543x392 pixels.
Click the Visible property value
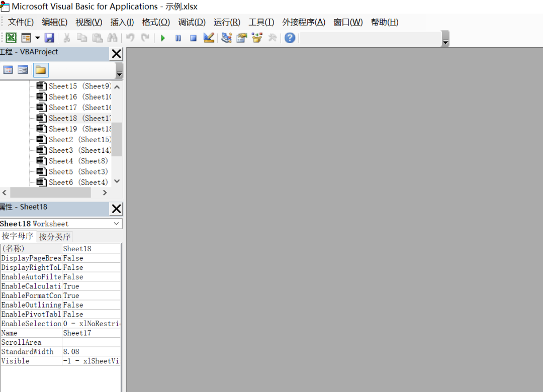(x=92, y=361)
